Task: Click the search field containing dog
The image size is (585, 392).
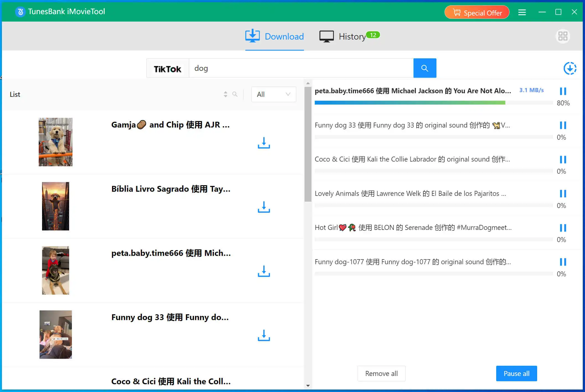Action: [x=301, y=68]
